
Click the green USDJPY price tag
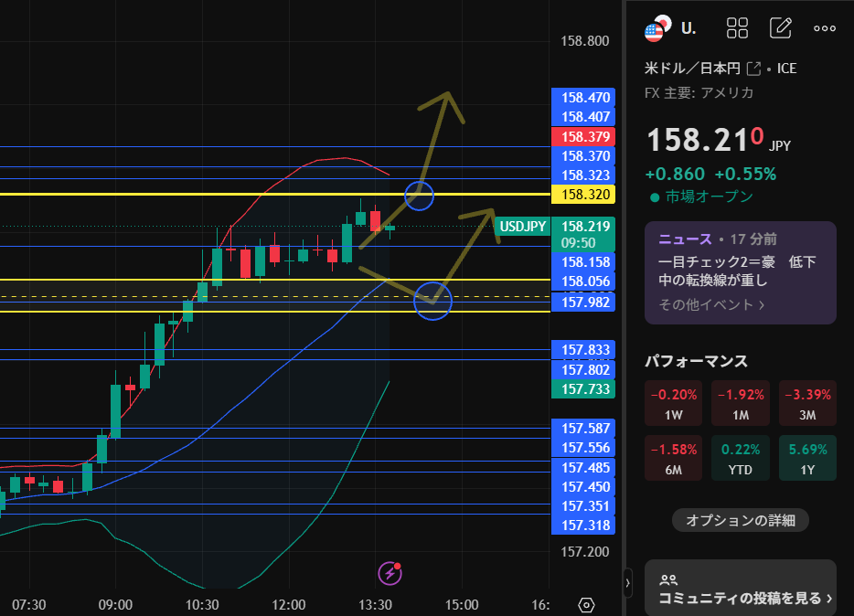523,227
